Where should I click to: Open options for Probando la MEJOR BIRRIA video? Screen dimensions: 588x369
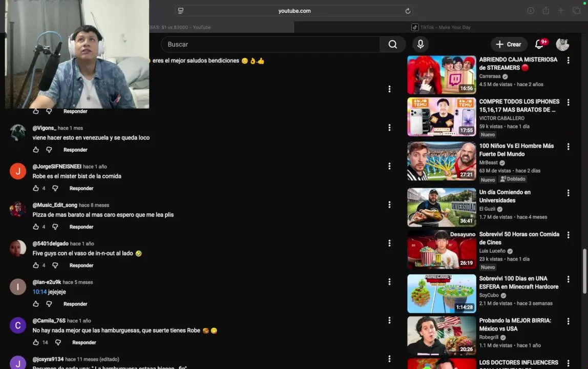(568, 321)
